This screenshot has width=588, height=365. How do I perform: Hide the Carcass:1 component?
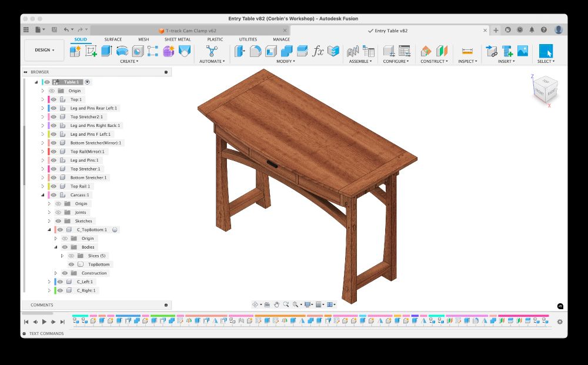click(54, 195)
